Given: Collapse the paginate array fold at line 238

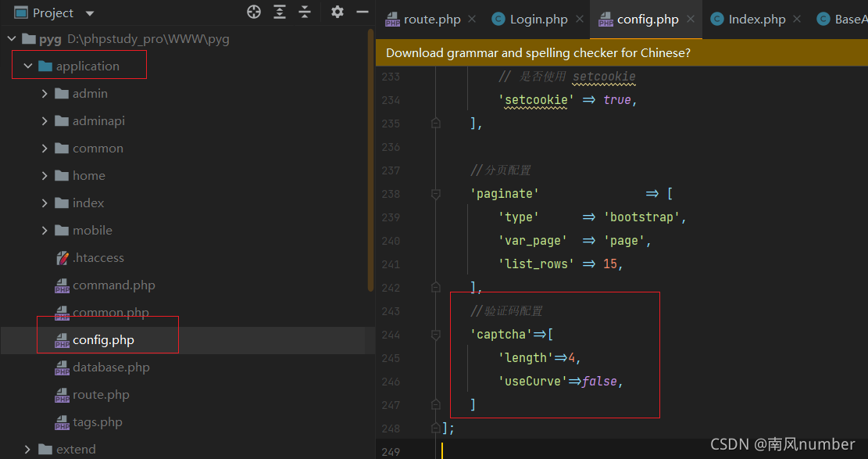Looking at the screenshot, I should (436, 193).
